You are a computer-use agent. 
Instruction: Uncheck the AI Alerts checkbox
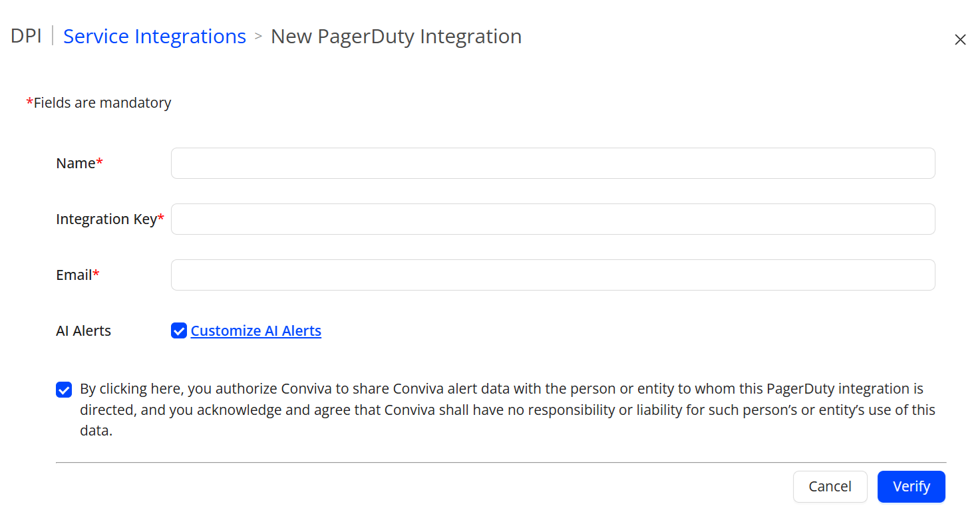(178, 330)
